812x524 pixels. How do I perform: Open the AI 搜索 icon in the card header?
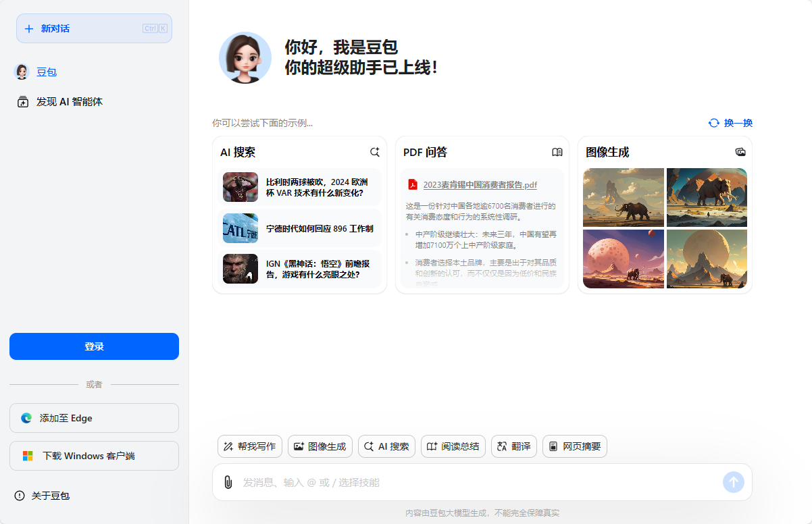click(375, 152)
